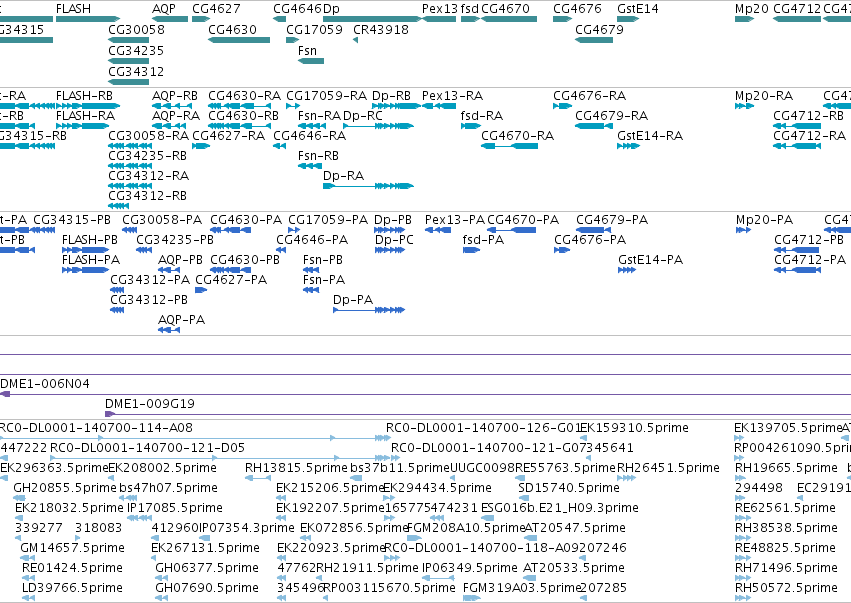Select the Fsn gene bar

tap(311, 61)
